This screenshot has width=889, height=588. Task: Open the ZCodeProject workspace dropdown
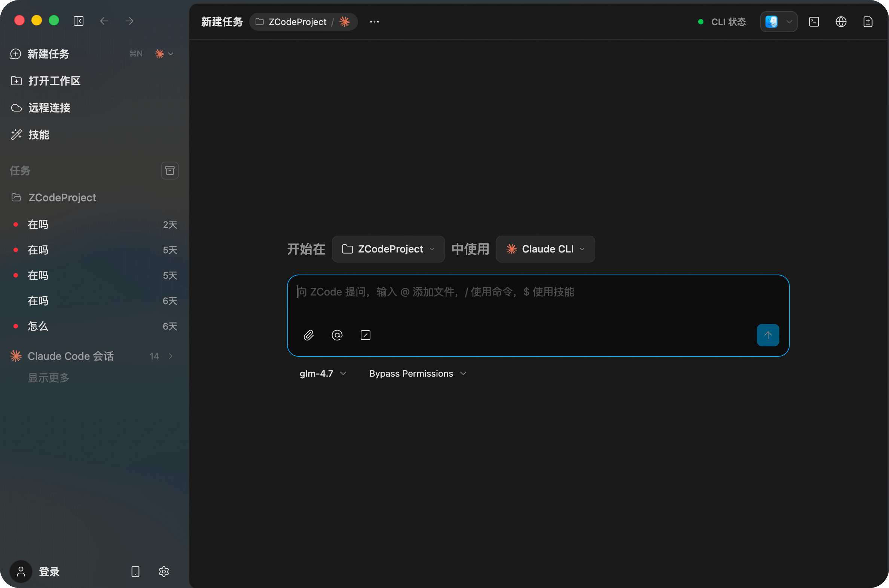[388, 249]
